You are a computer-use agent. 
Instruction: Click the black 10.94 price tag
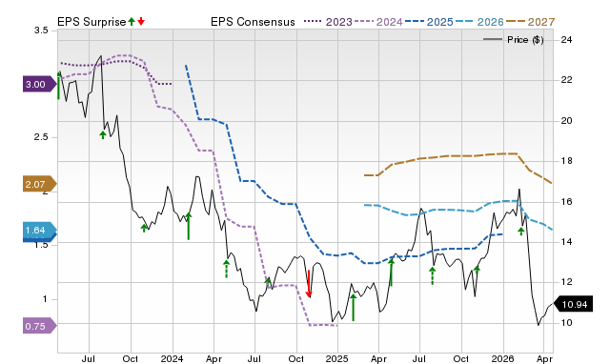pos(573,304)
